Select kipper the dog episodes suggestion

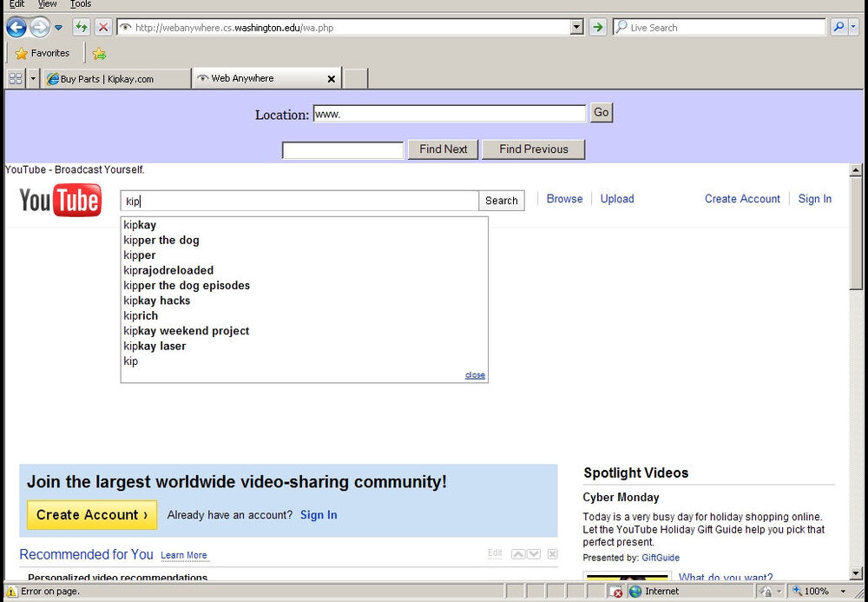point(304,285)
